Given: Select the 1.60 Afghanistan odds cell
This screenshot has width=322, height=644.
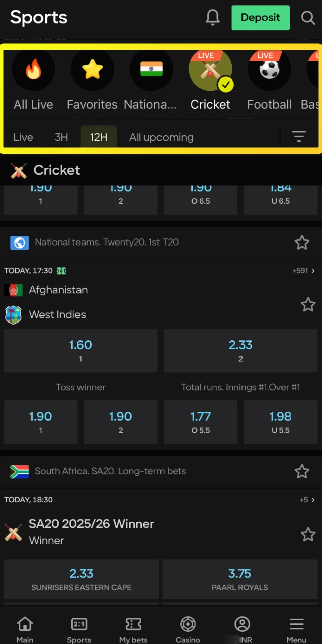Looking at the screenshot, I should (80, 351).
